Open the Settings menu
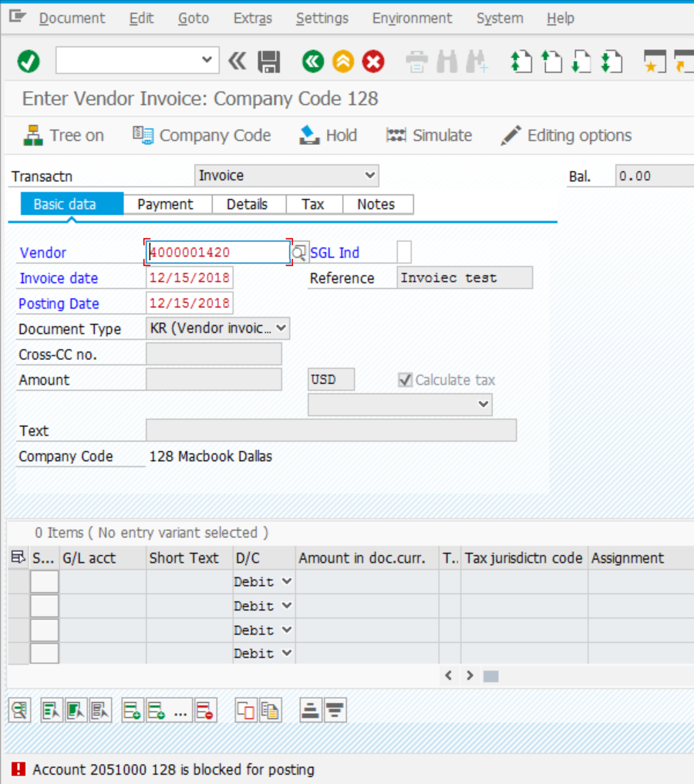This screenshot has width=694, height=784. coord(322,18)
